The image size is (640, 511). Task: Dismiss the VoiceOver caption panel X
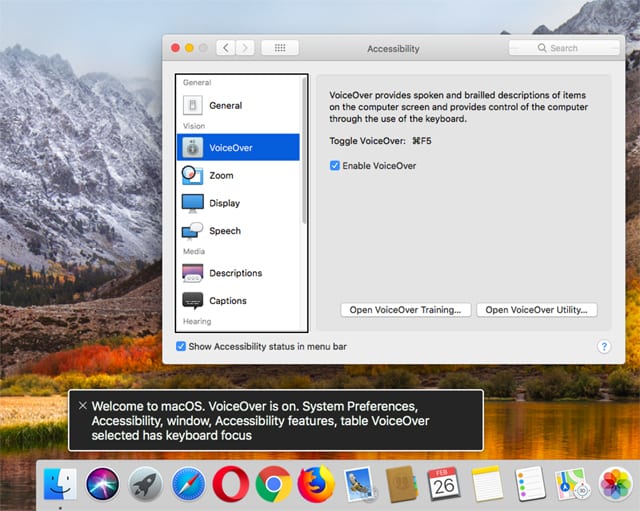click(82, 406)
